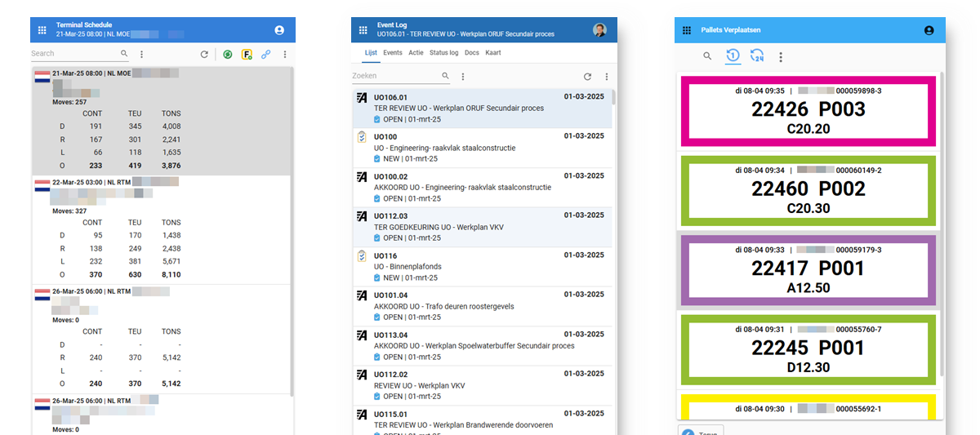
Task: Click the user avatar photo in Event Log
Action: pos(599,30)
